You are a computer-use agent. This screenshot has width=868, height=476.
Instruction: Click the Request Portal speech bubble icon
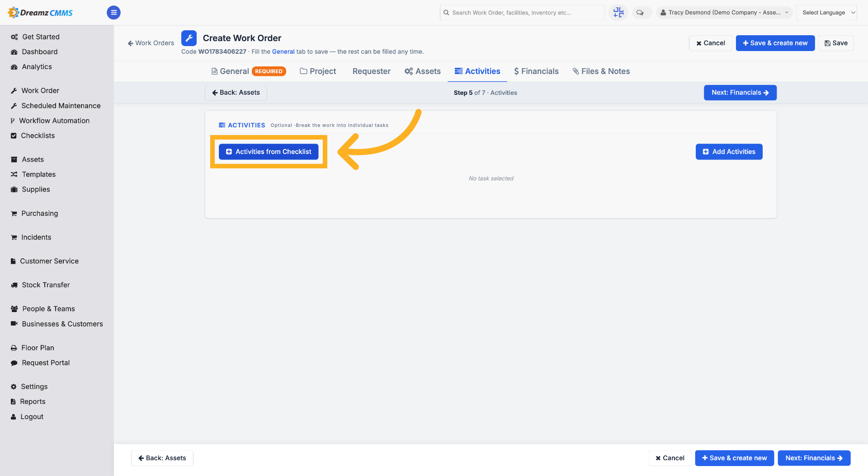[14, 363]
